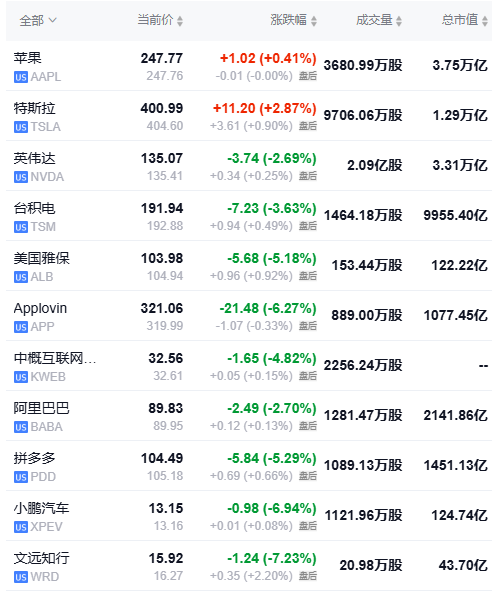This screenshot has height=601, width=495.
Task: Click the US badge beside NVDA
Action: click(x=21, y=177)
